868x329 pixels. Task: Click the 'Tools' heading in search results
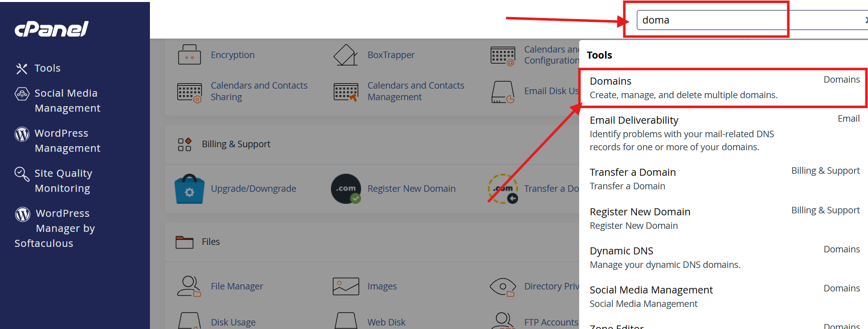tap(599, 55)
